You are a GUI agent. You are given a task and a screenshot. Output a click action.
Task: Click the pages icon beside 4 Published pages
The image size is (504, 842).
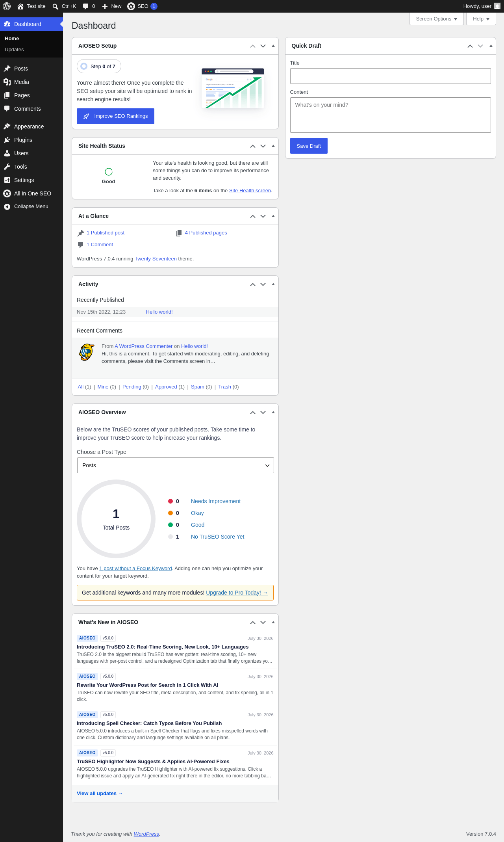pyautogui.click(x=179, y=233)
